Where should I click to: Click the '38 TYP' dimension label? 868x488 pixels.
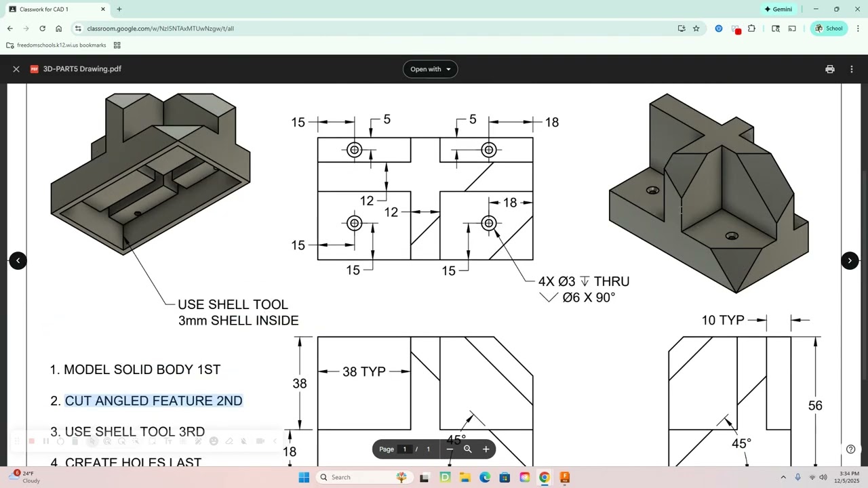click(364, 371)
